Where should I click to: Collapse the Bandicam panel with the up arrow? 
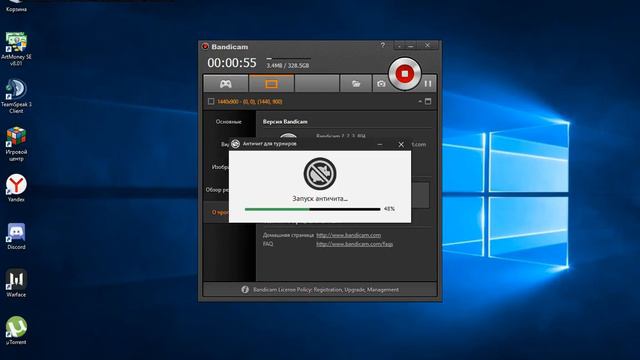coord(420,101)
